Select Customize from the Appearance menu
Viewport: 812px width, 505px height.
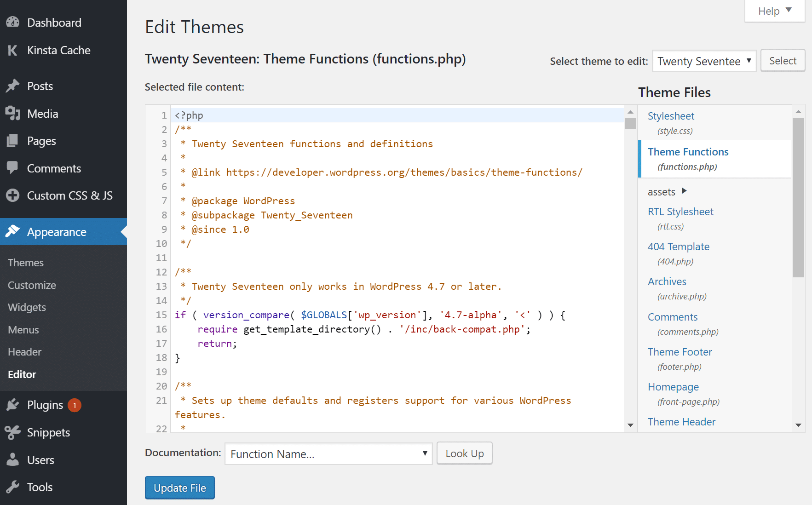tap(32, 285)
